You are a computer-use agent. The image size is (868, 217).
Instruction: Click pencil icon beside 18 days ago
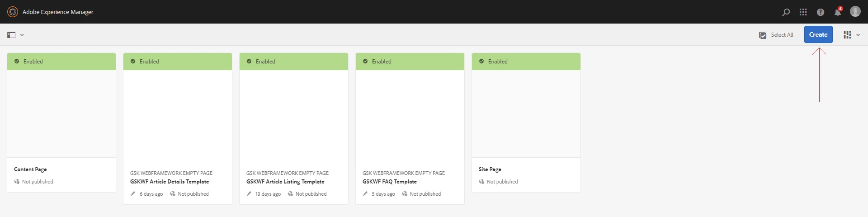click(249, 194)
